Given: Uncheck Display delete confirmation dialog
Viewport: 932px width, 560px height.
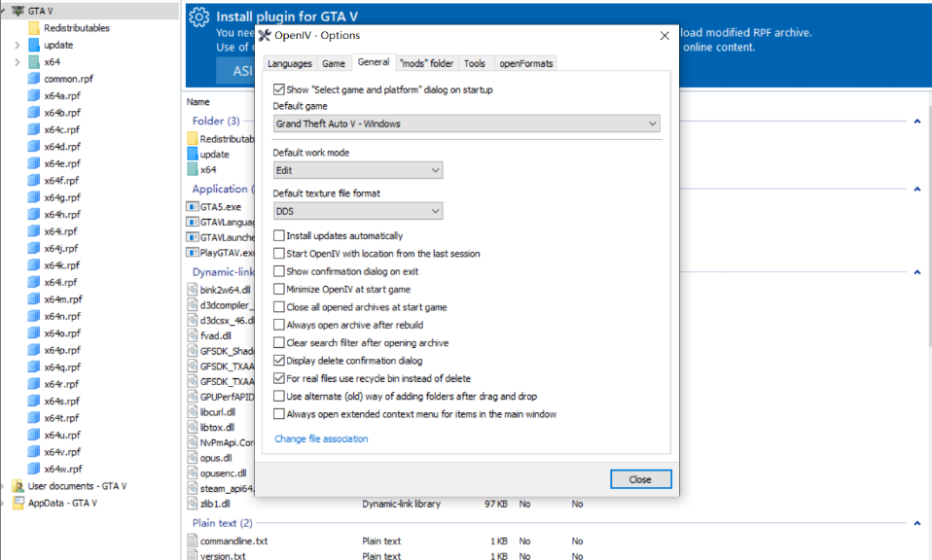Looking at the screenshot, I should click(x=279, y=361).
